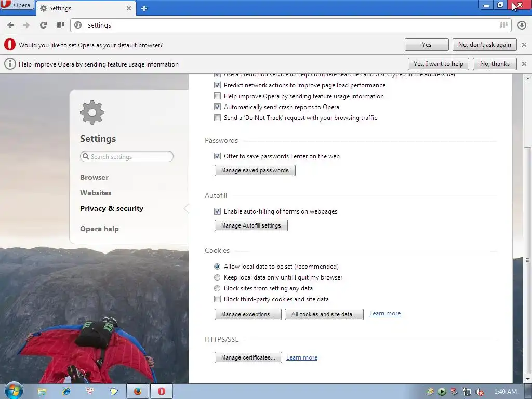Click No, thanks button
532x399 pixels.
click(495, 64)
